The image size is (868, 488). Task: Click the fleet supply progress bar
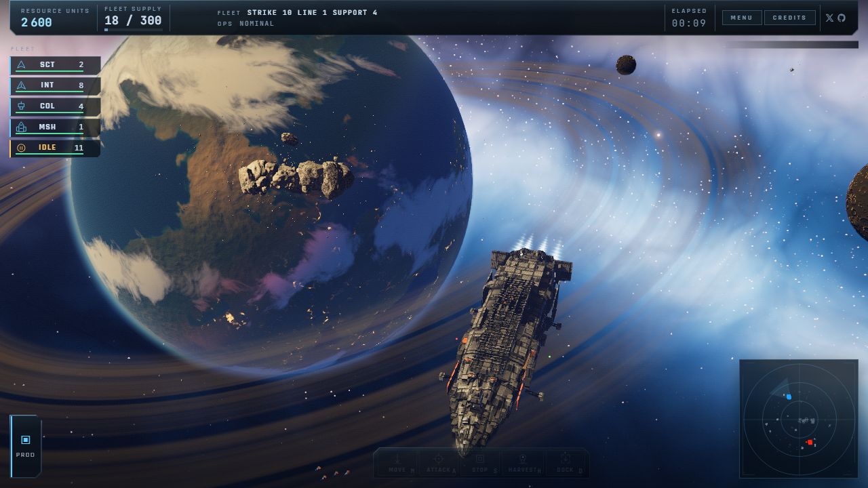(133, 30)
